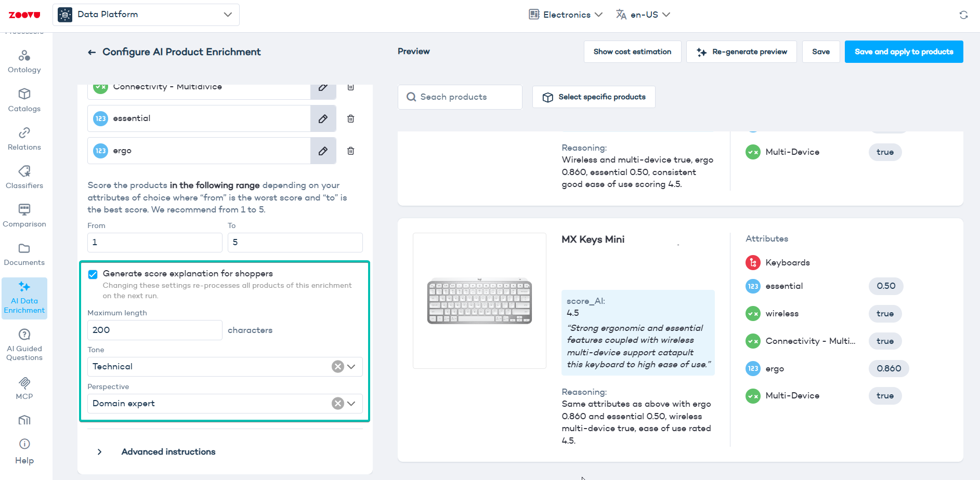
Task: Click Re-generate preview button
Action: (741, 52)
